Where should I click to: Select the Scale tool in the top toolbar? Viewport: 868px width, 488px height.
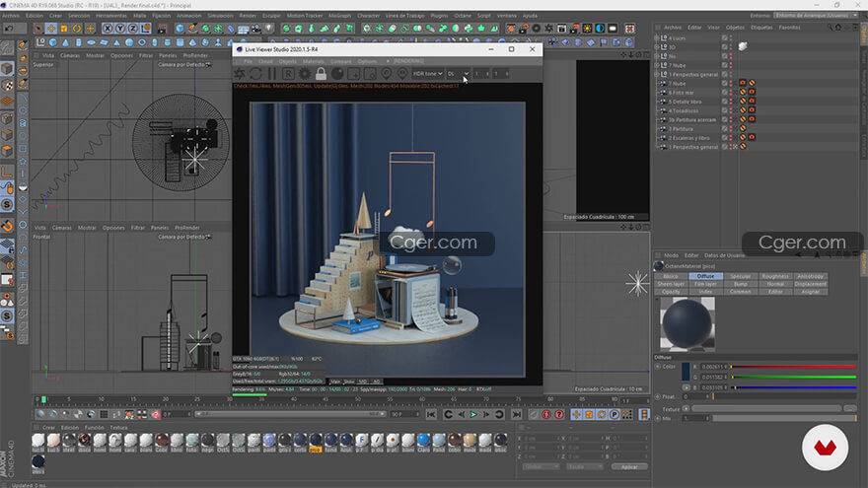point(64,29)
